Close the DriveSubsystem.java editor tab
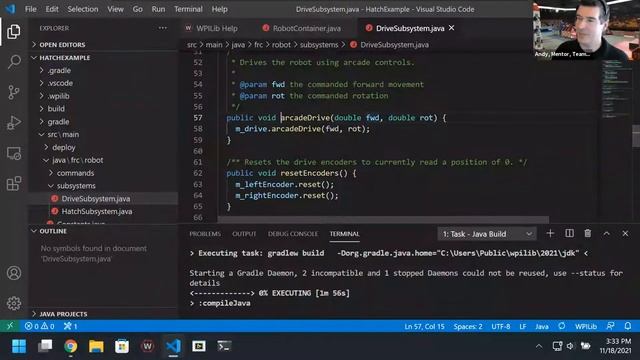This screenshot has width=640, height=360. click(451, 28)
